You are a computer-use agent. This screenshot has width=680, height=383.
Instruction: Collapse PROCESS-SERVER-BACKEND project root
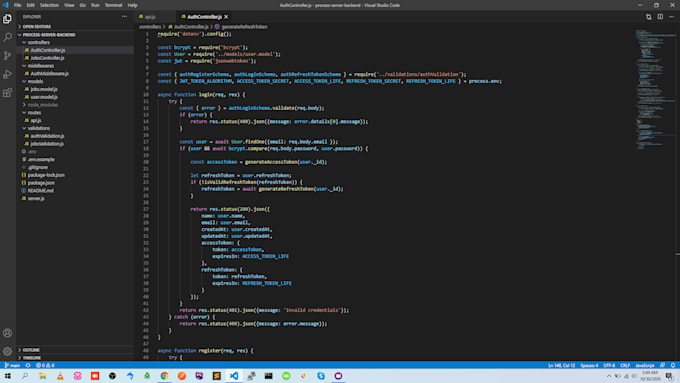coord(49,35)
